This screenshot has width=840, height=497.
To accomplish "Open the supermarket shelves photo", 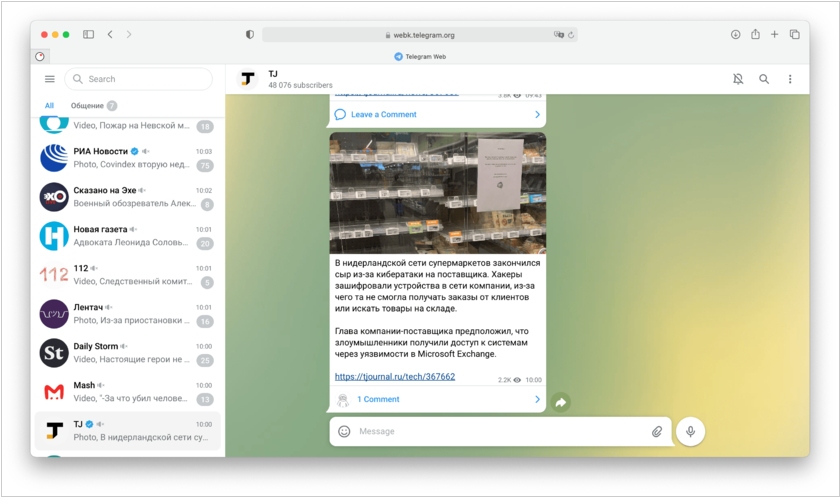I will pos(438,193).
